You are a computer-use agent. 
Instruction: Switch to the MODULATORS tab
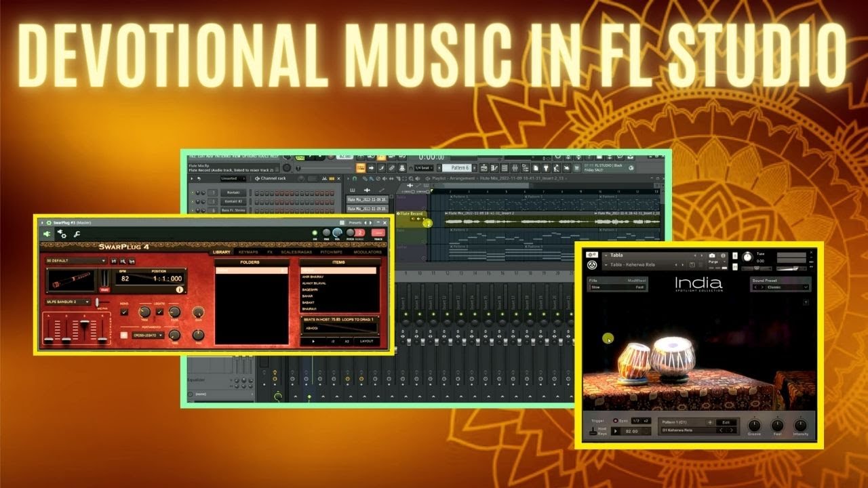coord(368,252)
